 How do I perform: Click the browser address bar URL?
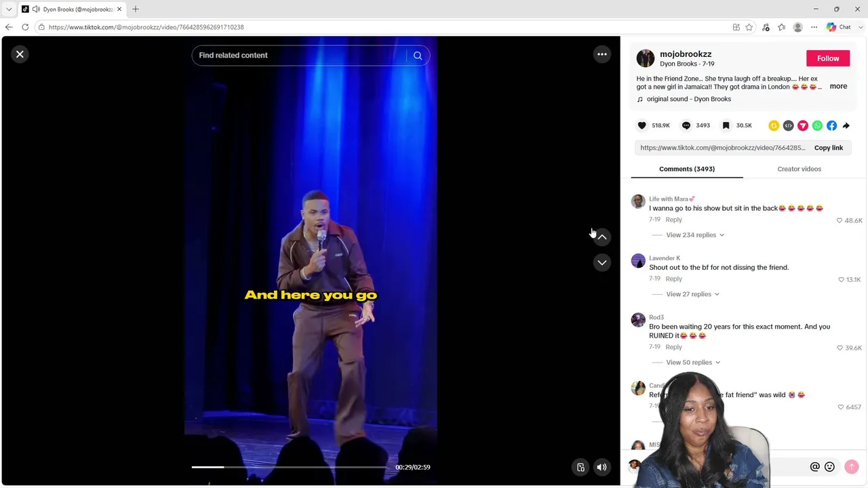point(146,27)
